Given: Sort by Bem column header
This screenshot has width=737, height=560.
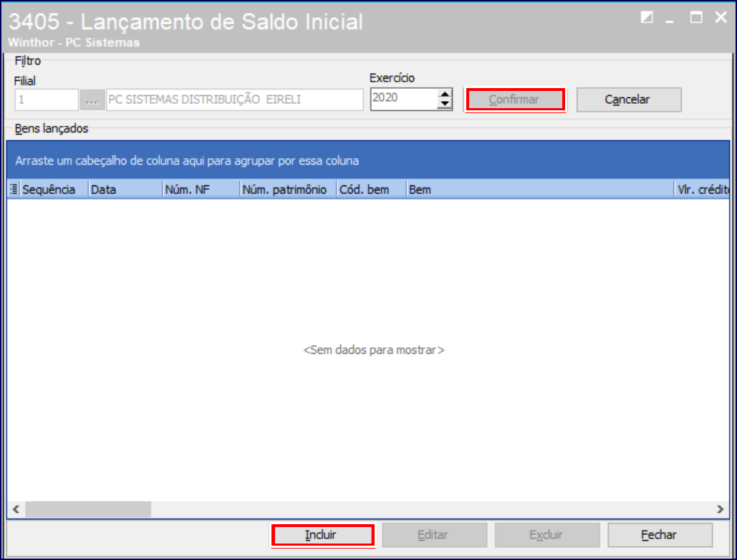Looking at the screenshot, I should click(540, 189).
